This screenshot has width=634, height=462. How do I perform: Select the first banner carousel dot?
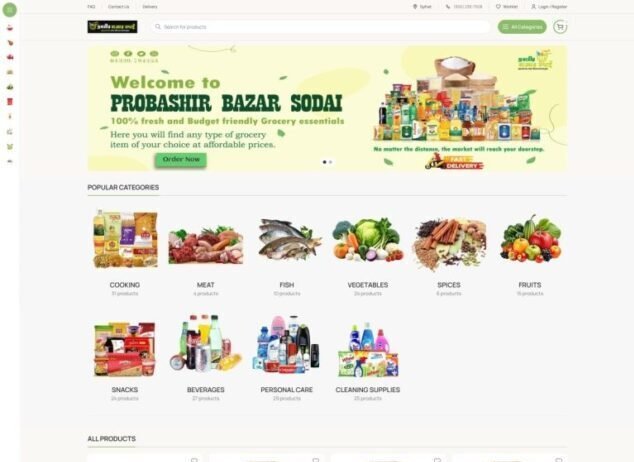pyautogui.click(x=324, y=162)
